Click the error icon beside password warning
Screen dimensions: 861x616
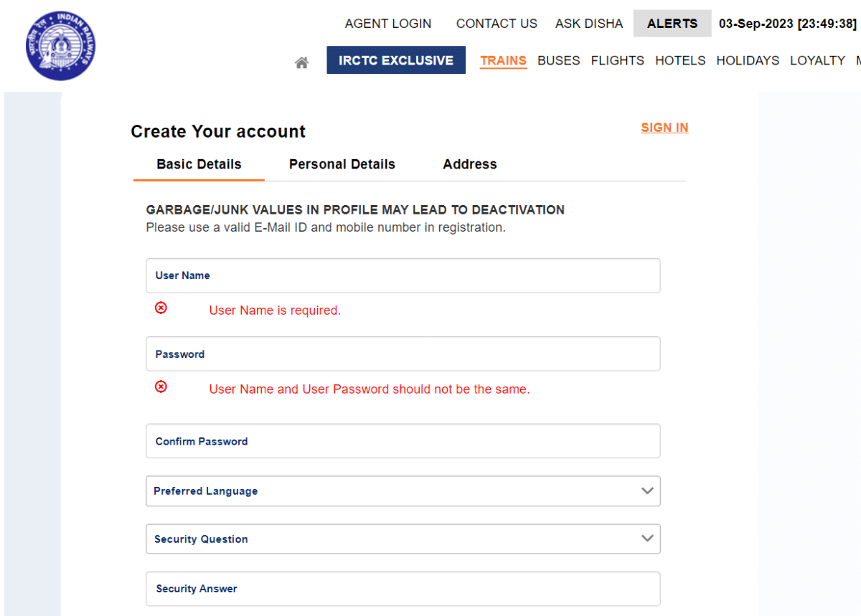(x=161, y=387)
